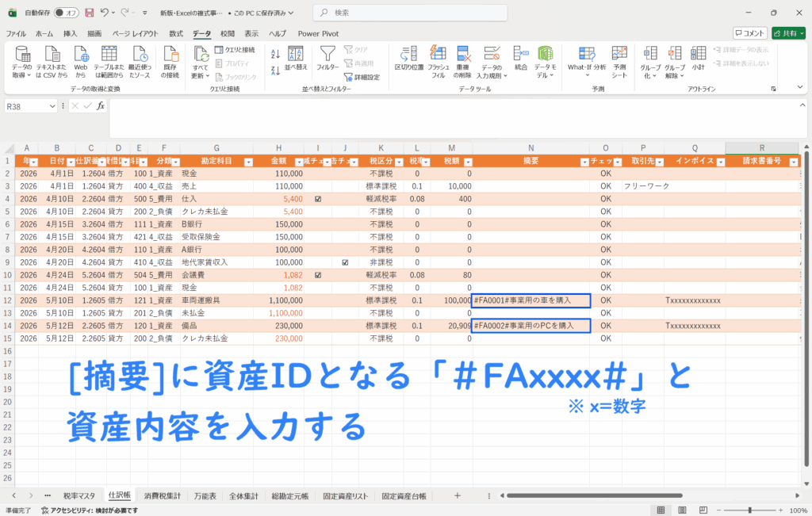Screen dimensions: 812x516
Task: Toggle the checkbox in the 地代家賃収入 row
Action: 345,262
